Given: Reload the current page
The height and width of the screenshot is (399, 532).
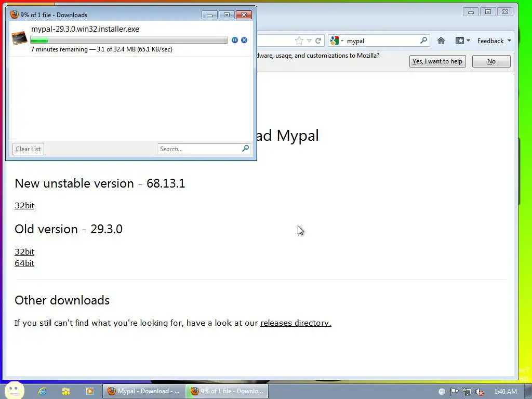Looking at the screenshot, I should [x=318, y=41].
